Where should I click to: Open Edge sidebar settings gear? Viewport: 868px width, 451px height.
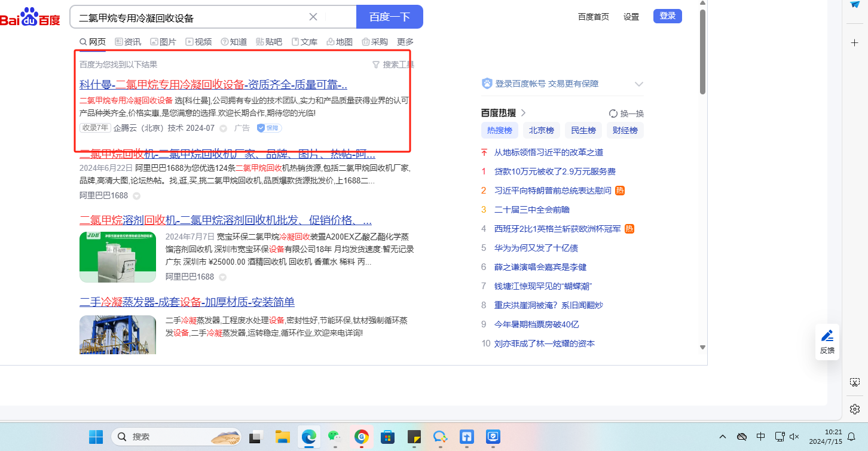tap(854, 409)
